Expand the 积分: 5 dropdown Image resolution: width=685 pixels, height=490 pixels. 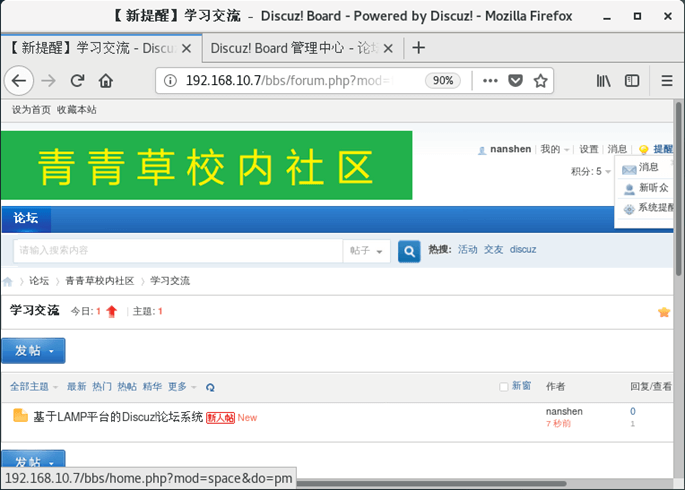coord(591,171)
